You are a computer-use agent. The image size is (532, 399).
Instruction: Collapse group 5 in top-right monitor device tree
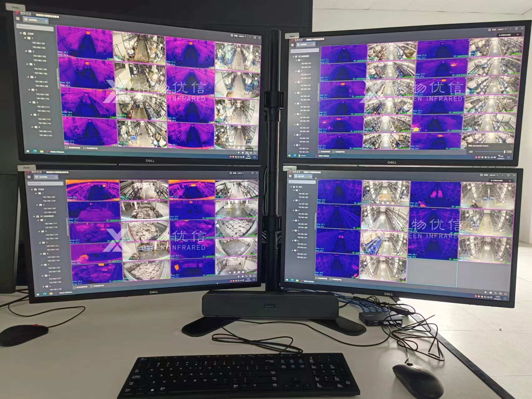[295, 104]
